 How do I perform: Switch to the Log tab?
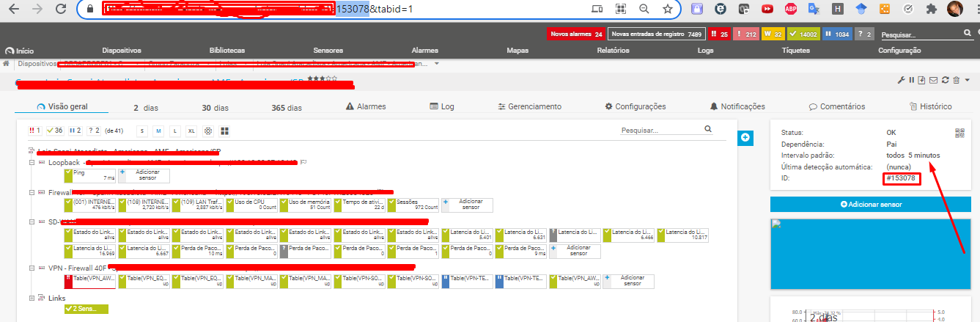click(441, 106)
